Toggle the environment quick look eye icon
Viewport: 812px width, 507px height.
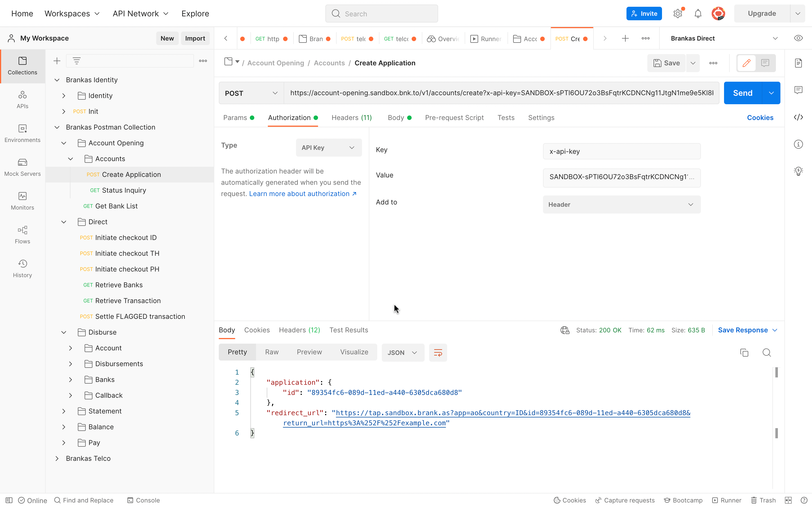(798, 38)
